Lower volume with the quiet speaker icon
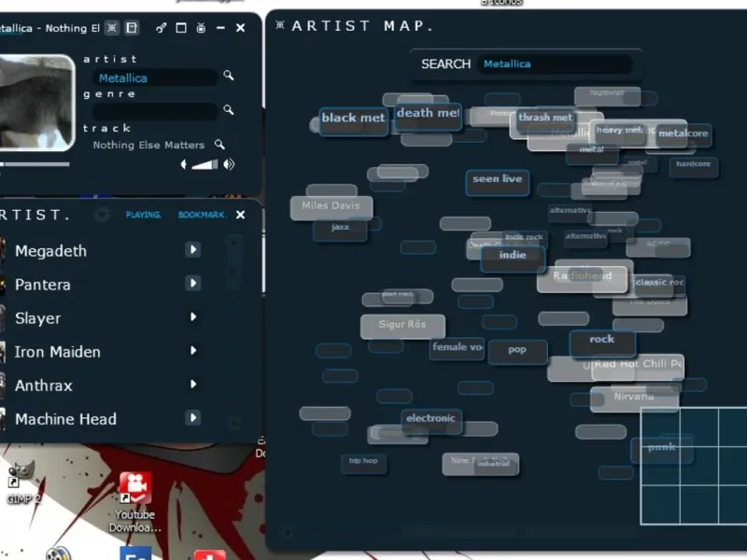 click(184, 164)
